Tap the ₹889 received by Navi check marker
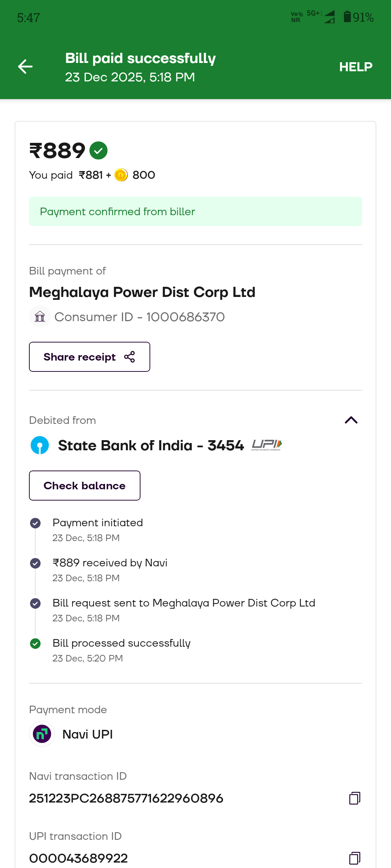The image size is (391, 868). 35,563
